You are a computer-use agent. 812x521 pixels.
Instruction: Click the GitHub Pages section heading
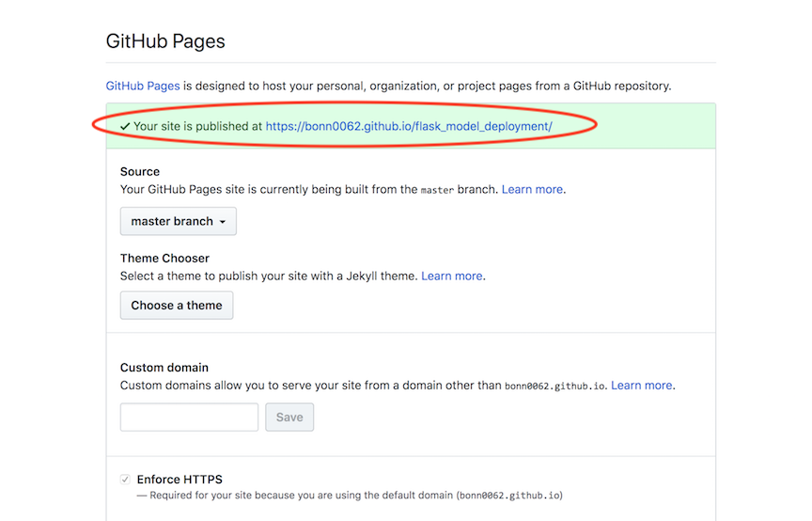(165, 42)
